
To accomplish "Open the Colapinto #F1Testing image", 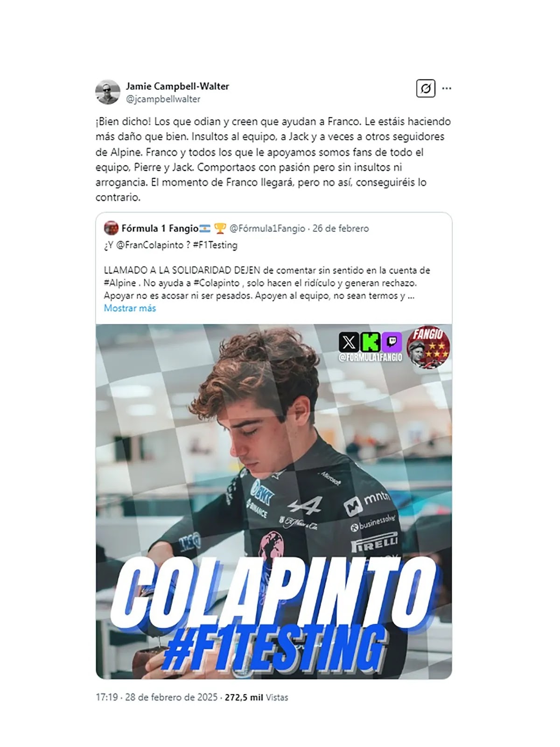I will point(274,501).
